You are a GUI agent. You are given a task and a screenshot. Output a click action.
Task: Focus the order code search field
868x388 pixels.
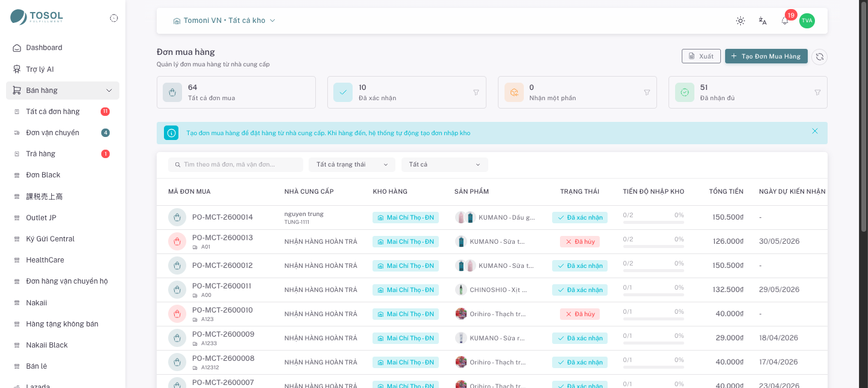tap(236, 165)
